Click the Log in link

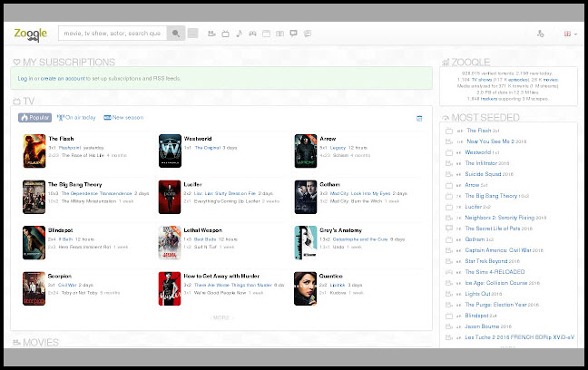26,79
